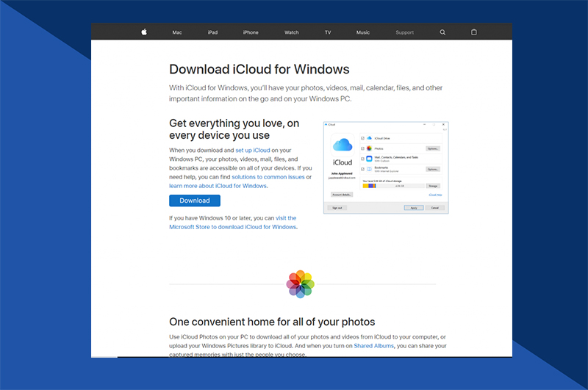Open the search magnifier icon
The height and width of the screenshot is (390, 588).
click(442, 32)
